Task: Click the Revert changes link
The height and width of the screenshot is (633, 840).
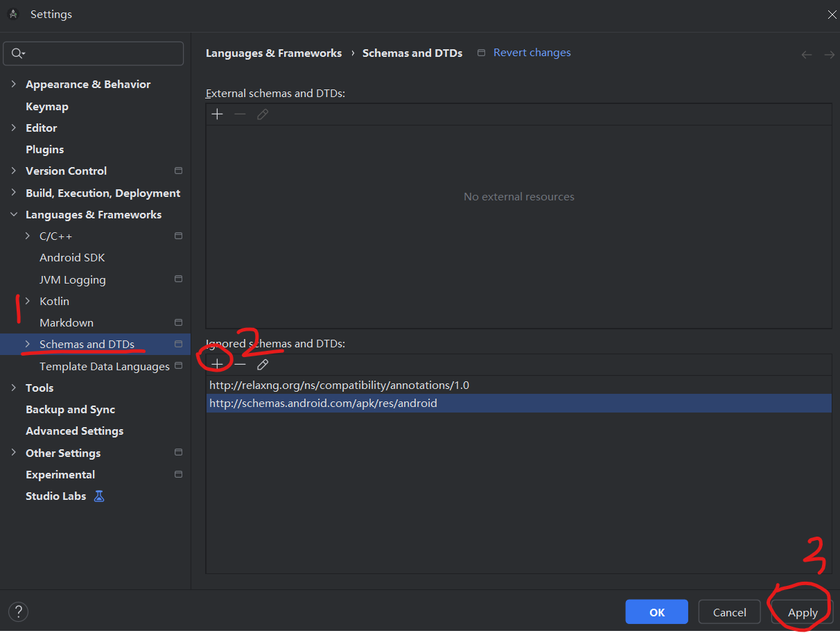Action: point(532,52)
